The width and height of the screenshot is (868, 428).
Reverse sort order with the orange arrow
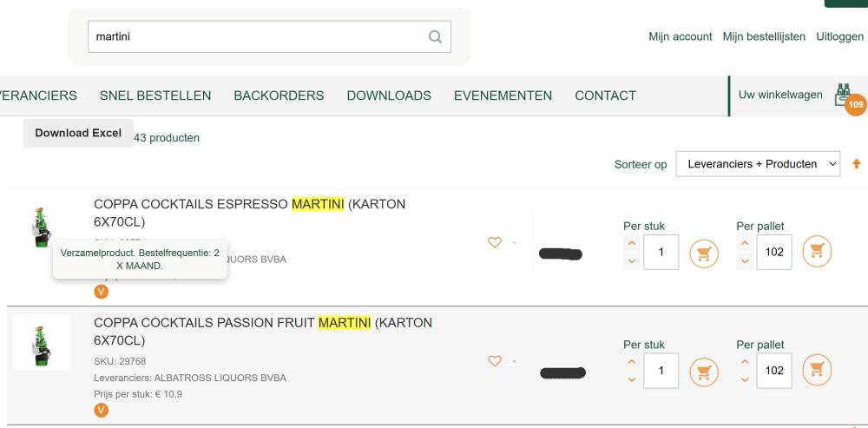[x=857, y=164]
